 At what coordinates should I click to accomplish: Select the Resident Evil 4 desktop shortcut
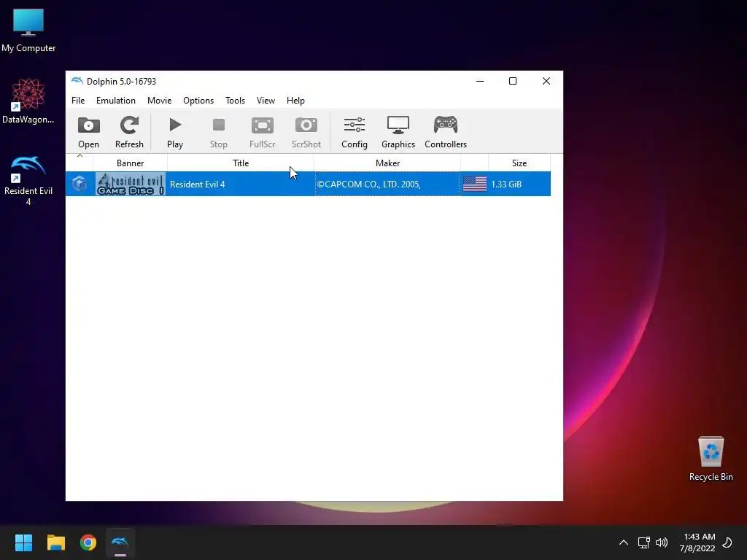pyautogui.click(x=28, y=181)
